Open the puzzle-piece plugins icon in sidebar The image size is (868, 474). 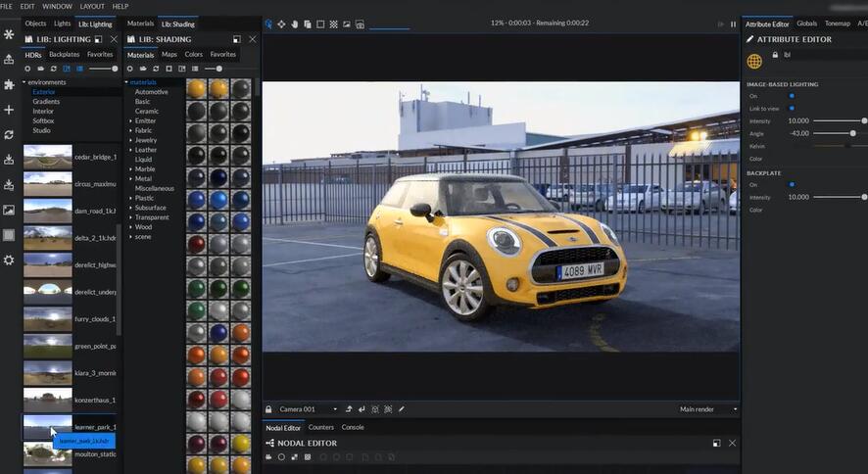coord(9,84)
